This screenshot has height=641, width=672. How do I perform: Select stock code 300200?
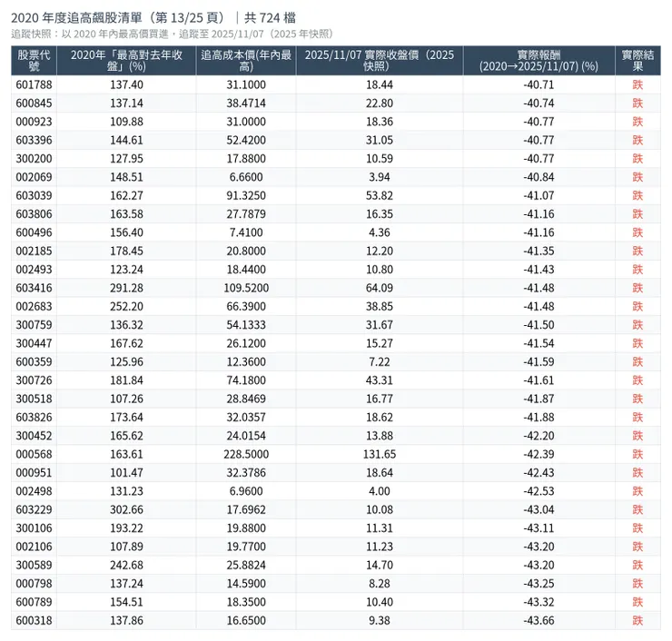[34, 159]
